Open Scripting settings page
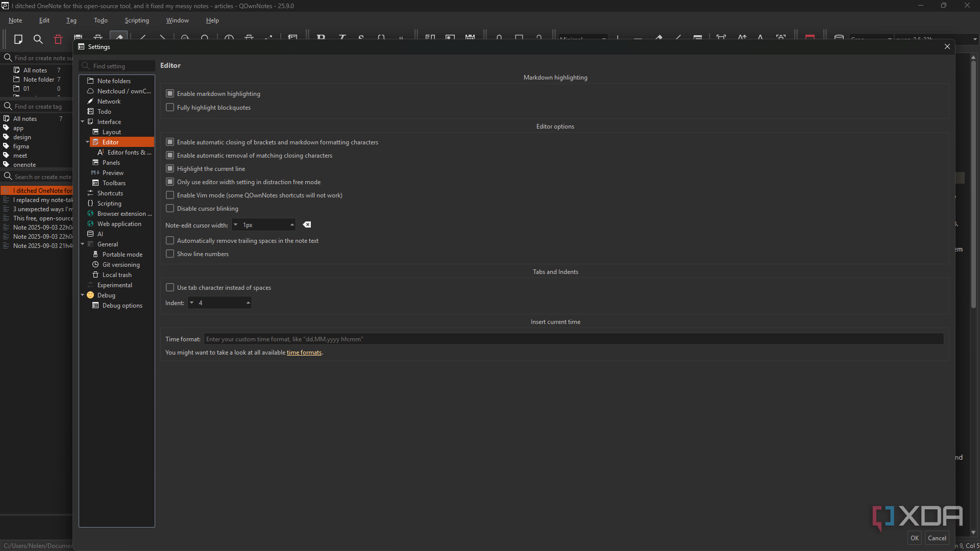 coord(109,204)
